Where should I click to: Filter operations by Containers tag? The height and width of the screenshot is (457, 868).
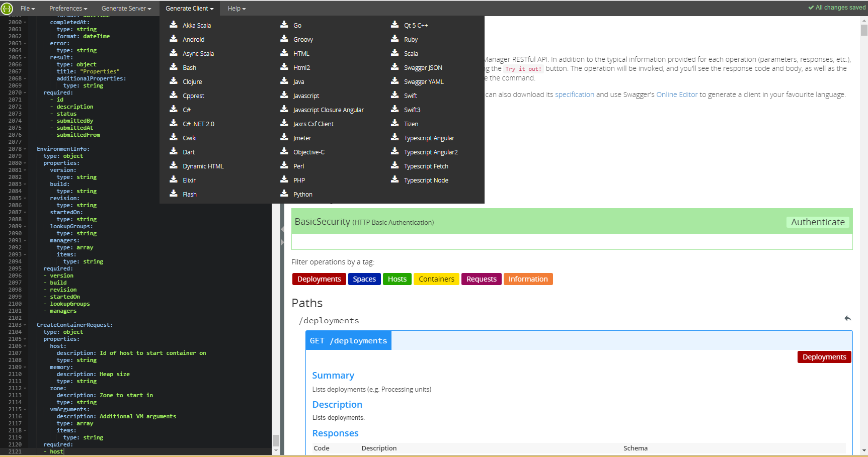click(x=436, y=279)
